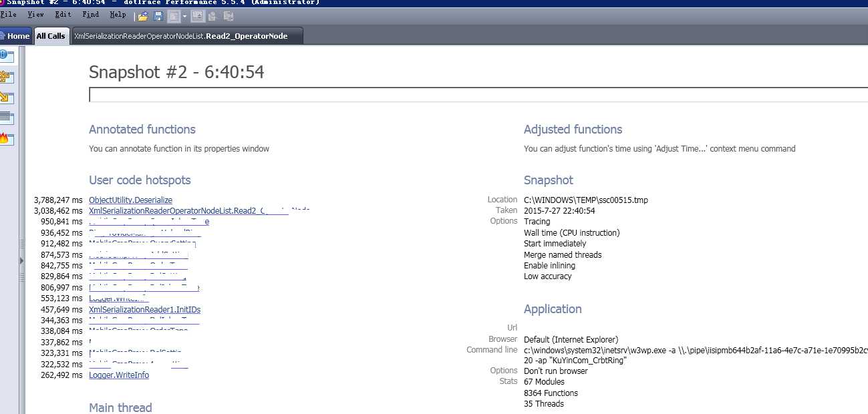Click the 67 Modules stat

[544, 382]
